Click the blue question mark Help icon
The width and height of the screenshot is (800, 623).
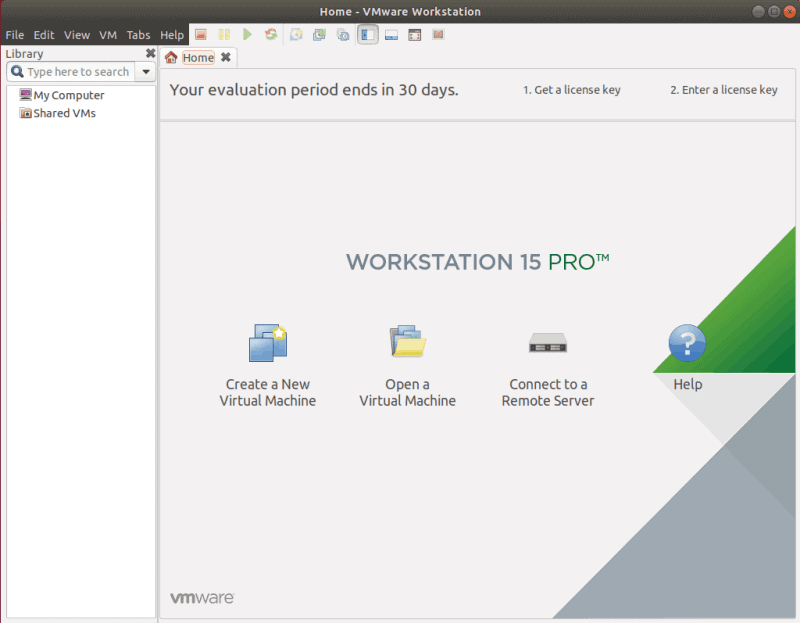point(687,343)
